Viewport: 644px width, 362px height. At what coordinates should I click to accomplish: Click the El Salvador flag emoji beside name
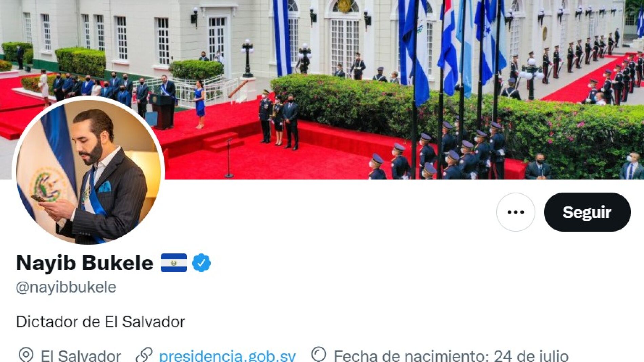(174, 263)
